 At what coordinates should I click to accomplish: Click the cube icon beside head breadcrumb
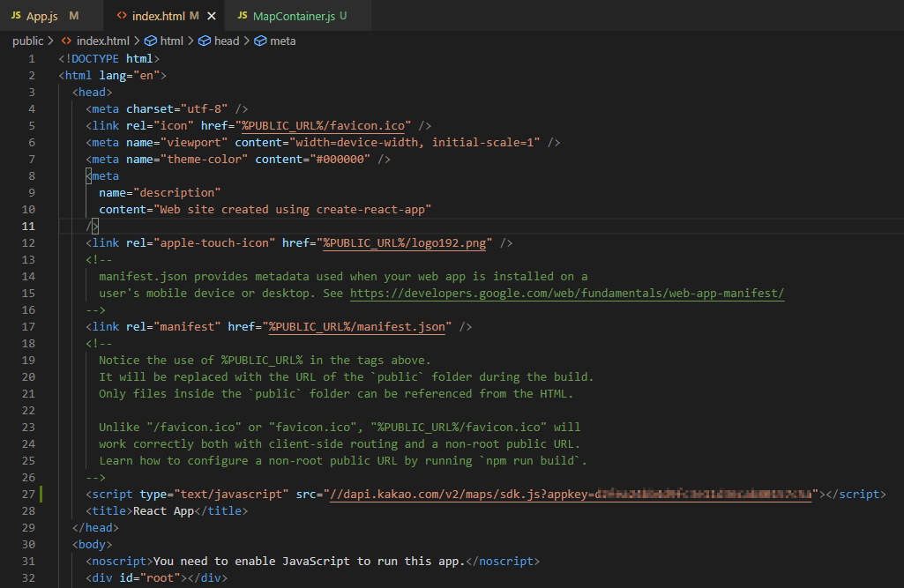[x=205, y=41]
